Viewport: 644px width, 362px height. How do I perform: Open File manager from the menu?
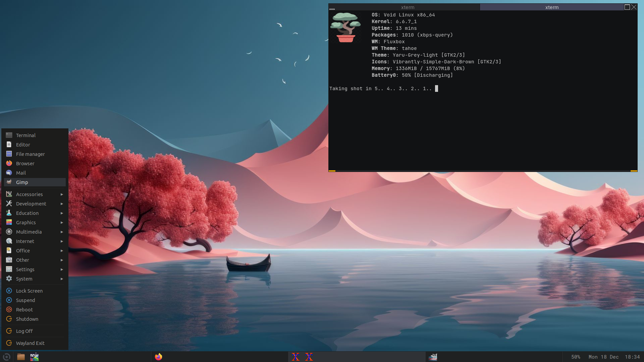(x=35, y=154)
